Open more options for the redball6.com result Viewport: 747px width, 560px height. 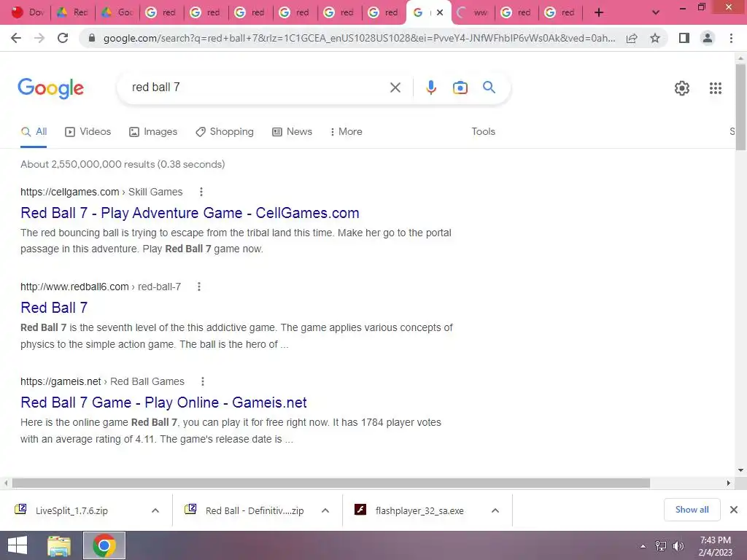click(199, 287)
